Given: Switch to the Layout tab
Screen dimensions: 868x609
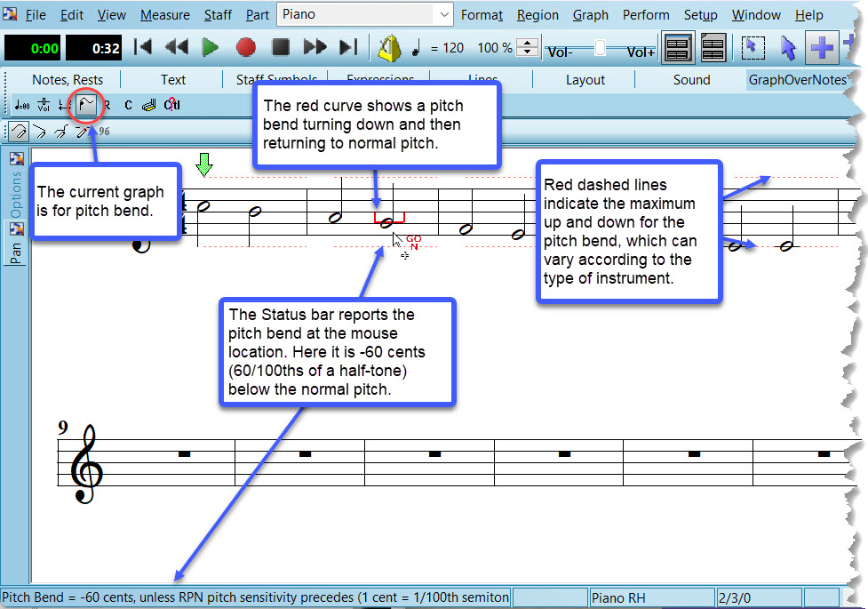Looking at the screenshot, I should (585, 80).
